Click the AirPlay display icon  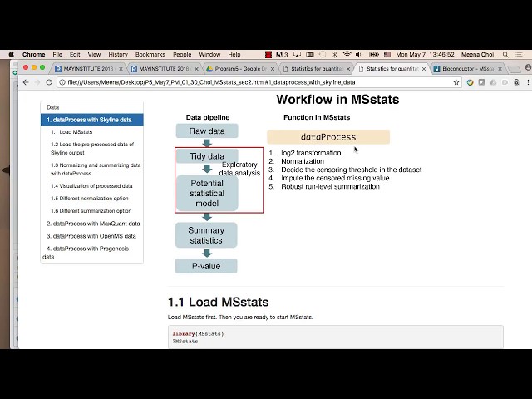297,54
